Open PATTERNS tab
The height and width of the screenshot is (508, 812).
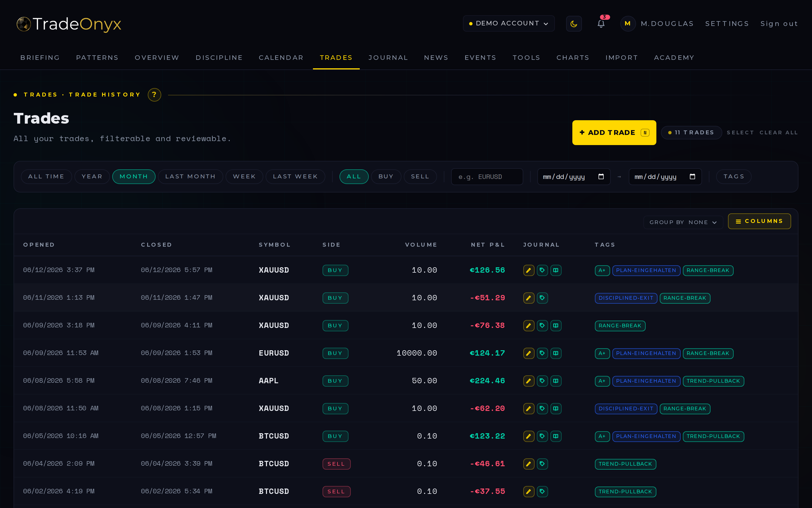pos(97,58)
